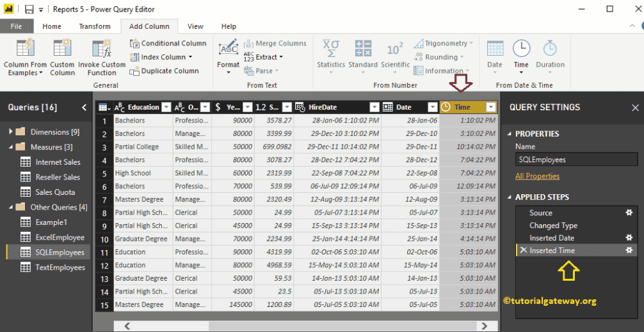
Task: Open the Extract dropdown
Action: click(x=281, y=57)
